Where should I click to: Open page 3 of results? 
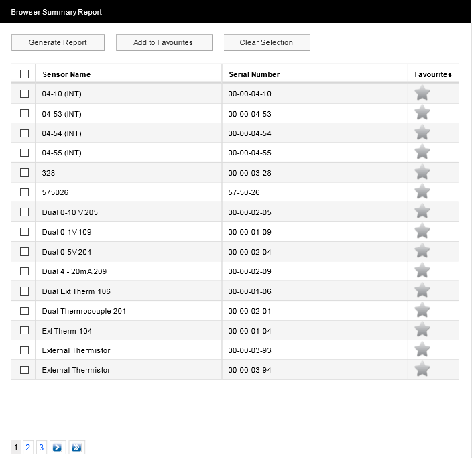pos(41,447)
